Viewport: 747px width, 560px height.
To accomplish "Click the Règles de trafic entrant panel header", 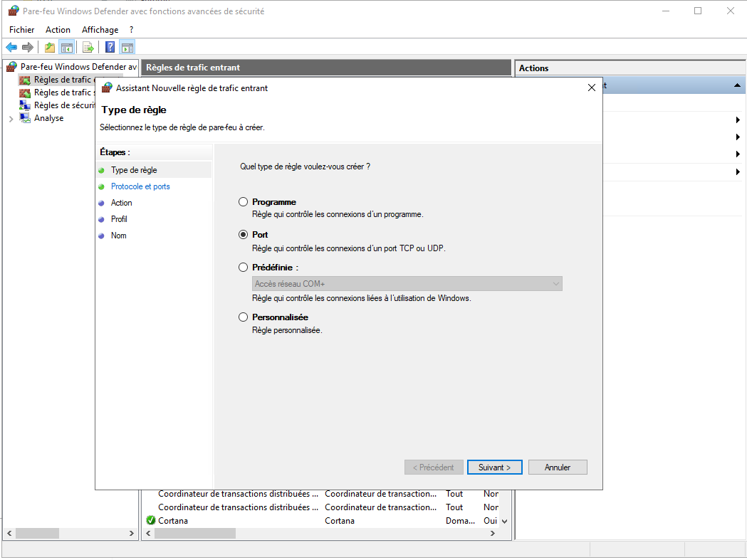I will (x=326, y=68).
